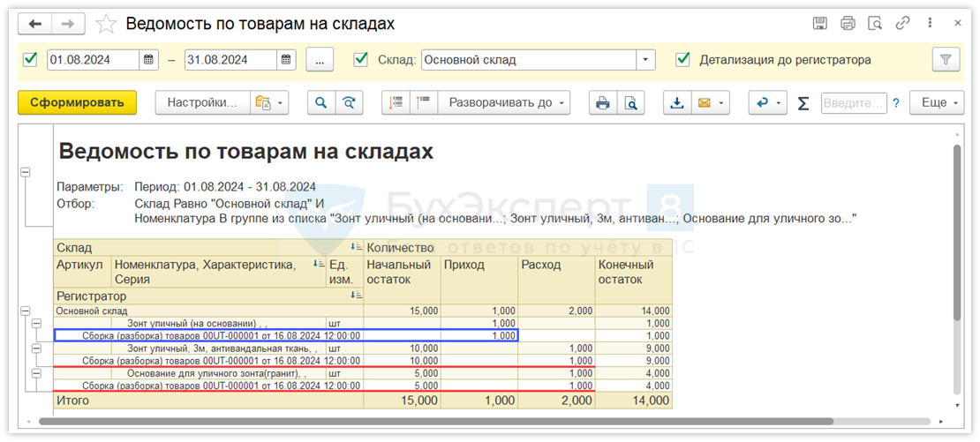
Task: Open the three-dot more menu in title bar
Action: pos(930,24)
